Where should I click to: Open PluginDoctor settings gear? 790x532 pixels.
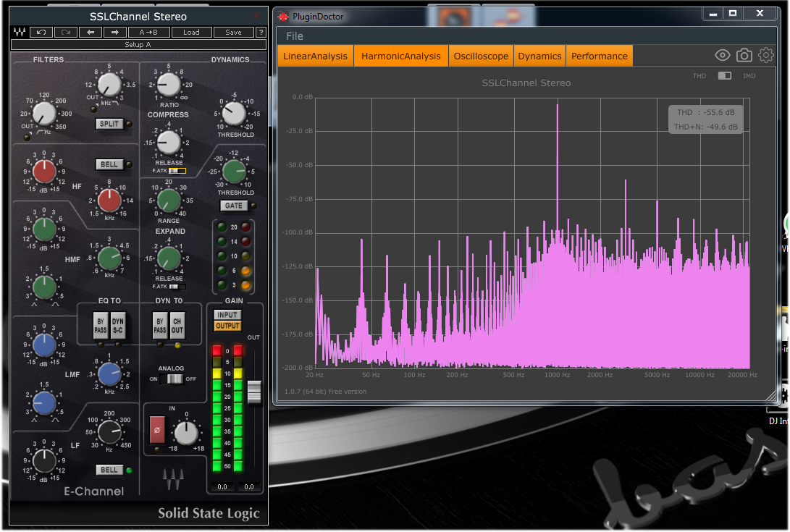click(766, 55)
